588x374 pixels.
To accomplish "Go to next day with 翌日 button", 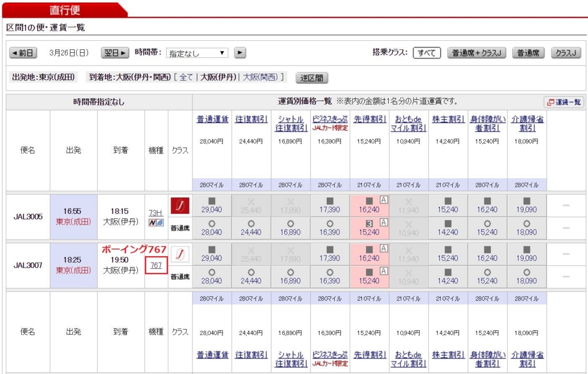I will pos(115,53).
